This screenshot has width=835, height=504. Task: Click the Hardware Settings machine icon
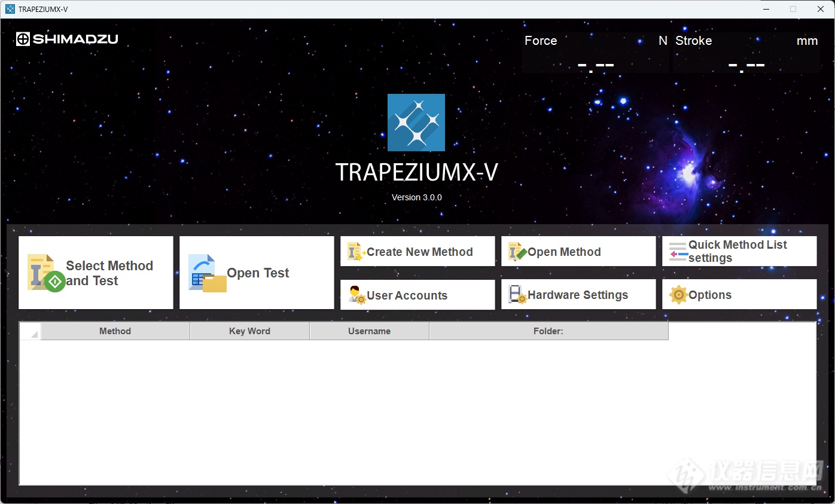517,295
